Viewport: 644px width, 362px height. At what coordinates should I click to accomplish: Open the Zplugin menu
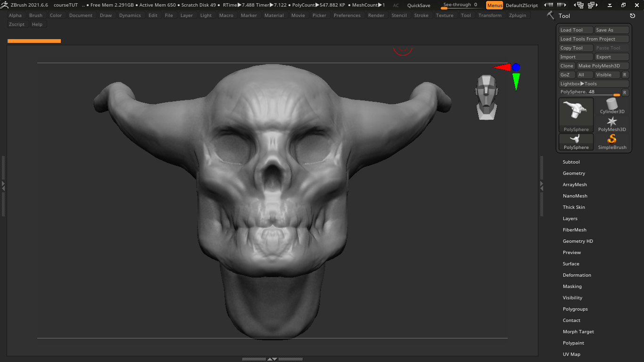517,16
